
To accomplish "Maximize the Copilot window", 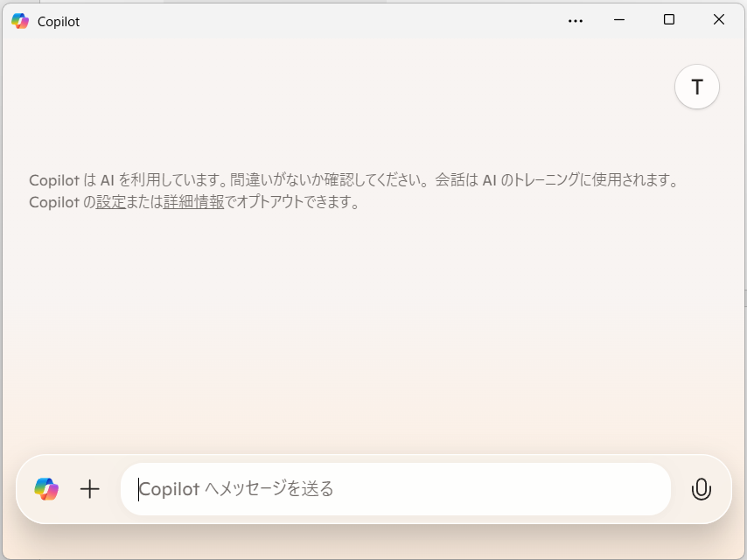I will point(669,19).
